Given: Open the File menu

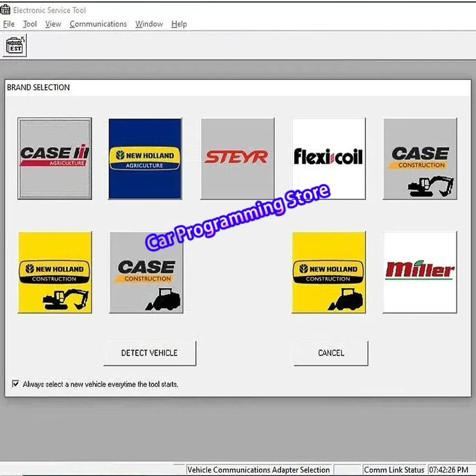Looking at the screenshot, I should point(9,24).
